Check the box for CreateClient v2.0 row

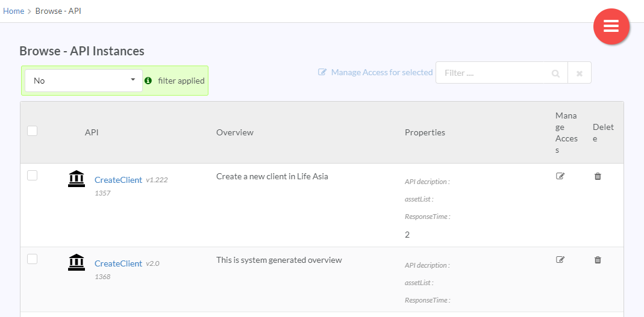tap(33, 259)
